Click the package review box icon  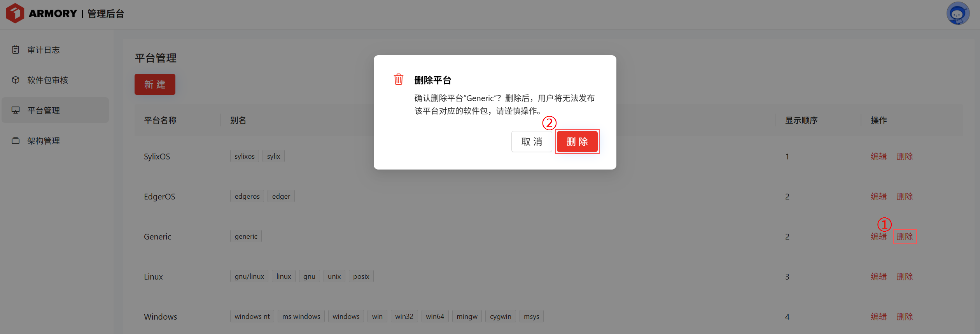coord(16,80)
